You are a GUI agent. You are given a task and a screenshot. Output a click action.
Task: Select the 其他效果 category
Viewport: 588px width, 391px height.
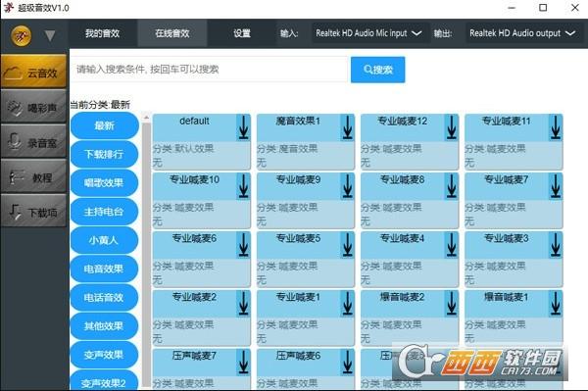pos(104,326)
